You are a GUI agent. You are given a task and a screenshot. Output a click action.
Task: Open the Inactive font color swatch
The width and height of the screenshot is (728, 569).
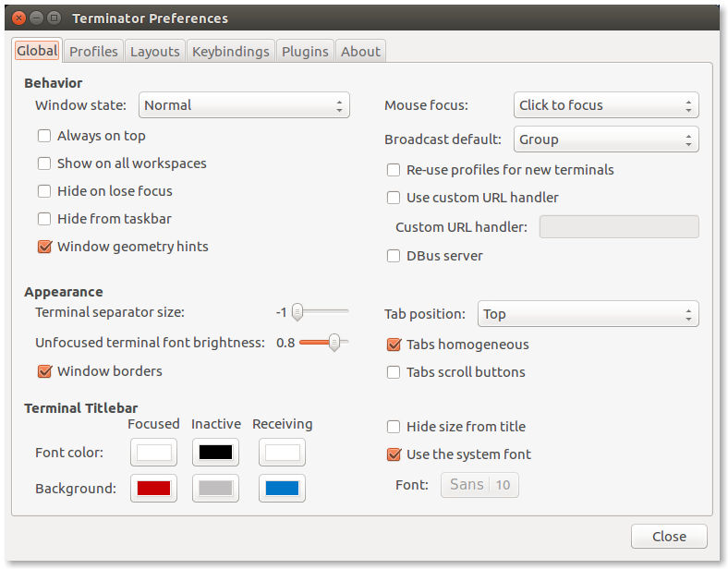(x=215, y=452)
